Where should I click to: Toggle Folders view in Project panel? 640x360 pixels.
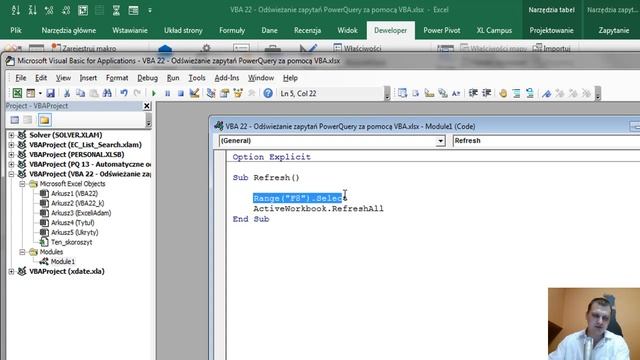click(44, 120)
